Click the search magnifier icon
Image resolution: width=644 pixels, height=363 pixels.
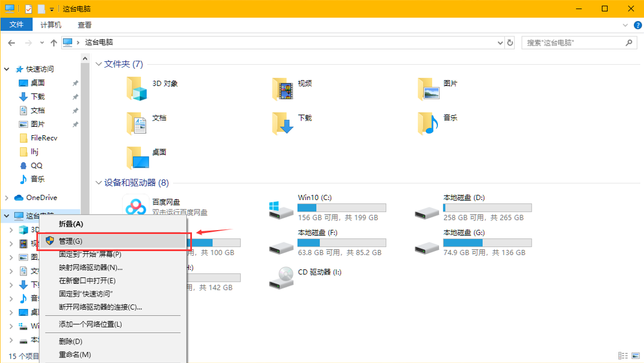[629, 42]
